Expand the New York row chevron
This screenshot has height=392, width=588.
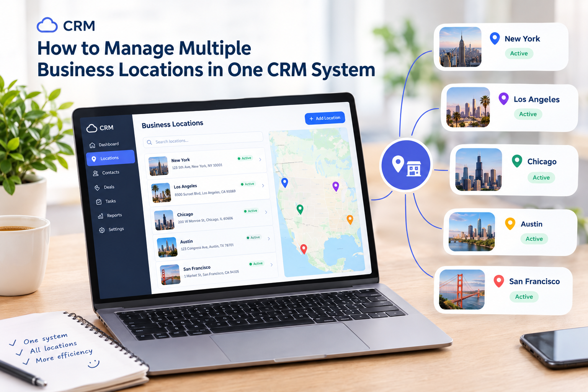(260, 160)
